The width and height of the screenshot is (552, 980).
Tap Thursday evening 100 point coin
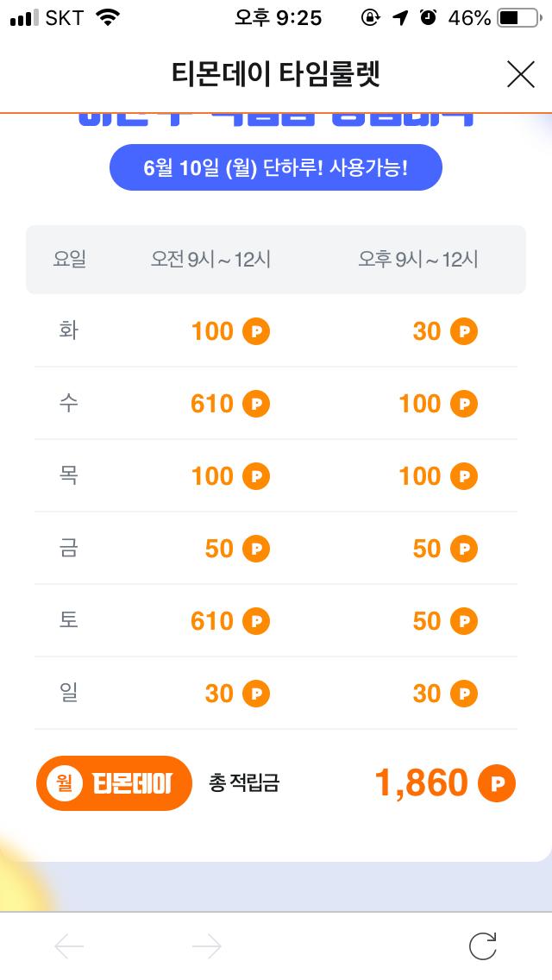[x=464, y=476]
